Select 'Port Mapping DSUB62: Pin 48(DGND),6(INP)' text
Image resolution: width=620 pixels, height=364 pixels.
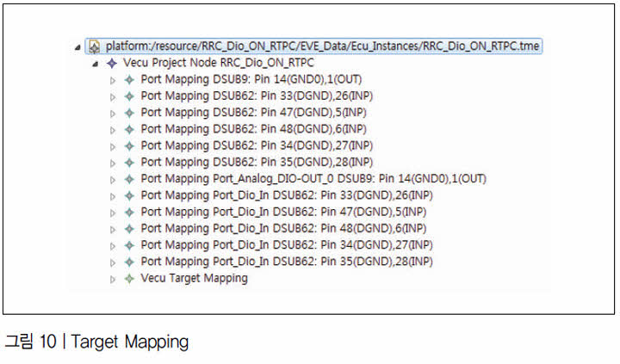tap(253, 129)
